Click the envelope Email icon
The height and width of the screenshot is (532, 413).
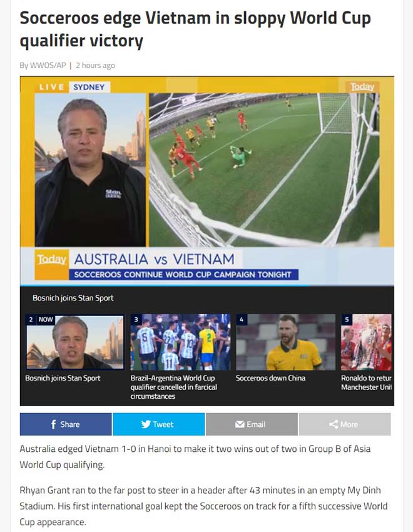click(240, 424)
